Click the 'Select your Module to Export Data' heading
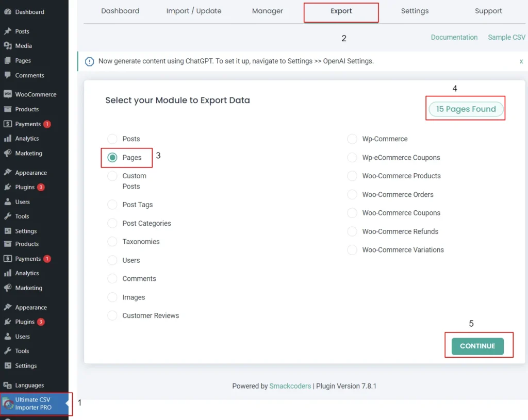528x420 pixels. tap(177, 100)
